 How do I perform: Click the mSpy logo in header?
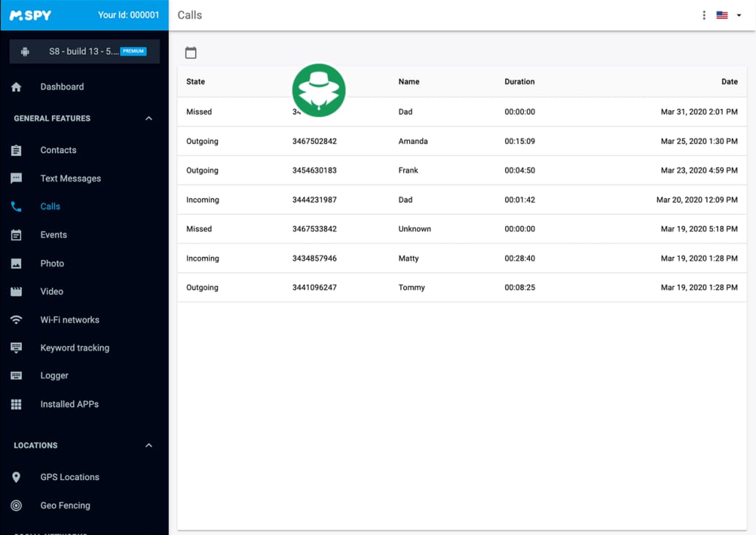(x=30, y=15)
